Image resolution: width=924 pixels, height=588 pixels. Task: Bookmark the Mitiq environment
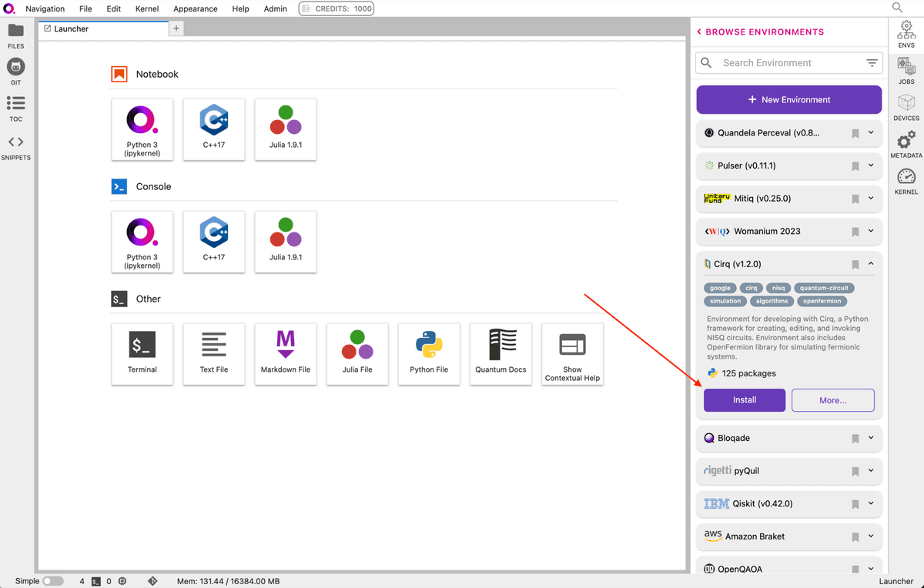(855, 199)
